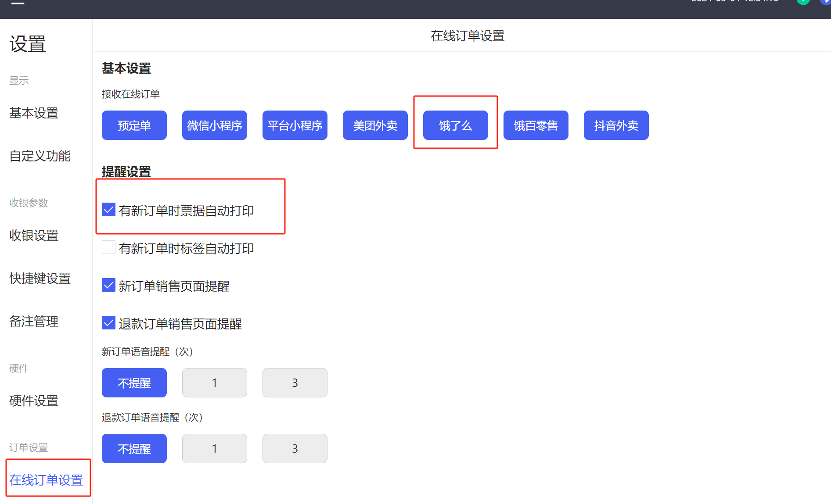Enable 有新订单时标签自动打印 checkbox
The height and width of the screenshot is (504, 831).
tap(108, 248)
